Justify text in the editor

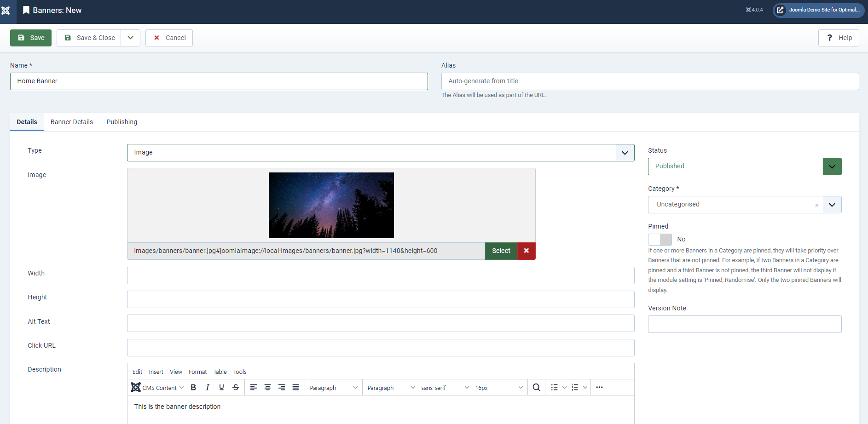coord(295,387)
